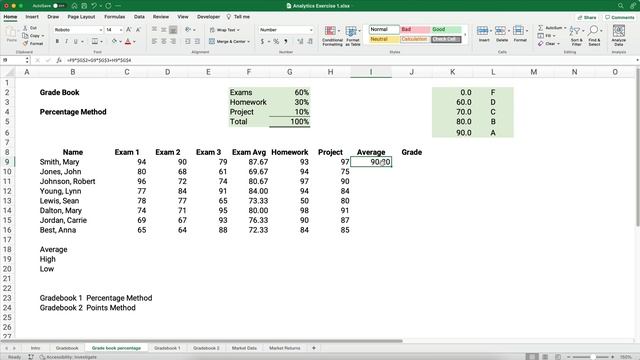Increase decimal places
This screenshot has width=640, height=360.
coord(300,41)
